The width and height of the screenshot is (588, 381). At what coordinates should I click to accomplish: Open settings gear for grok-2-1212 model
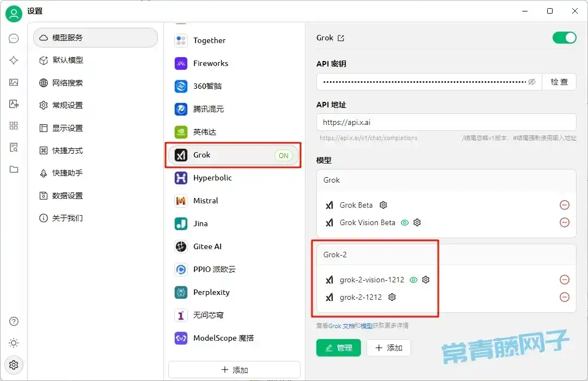pyautogui.click(x=392, y=297)
